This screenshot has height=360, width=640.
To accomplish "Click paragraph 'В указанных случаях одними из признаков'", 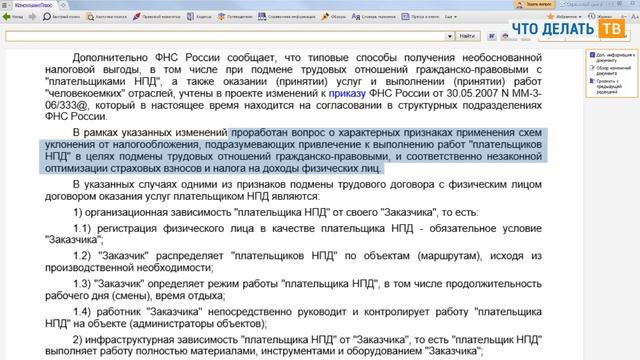I will [293, 190].
